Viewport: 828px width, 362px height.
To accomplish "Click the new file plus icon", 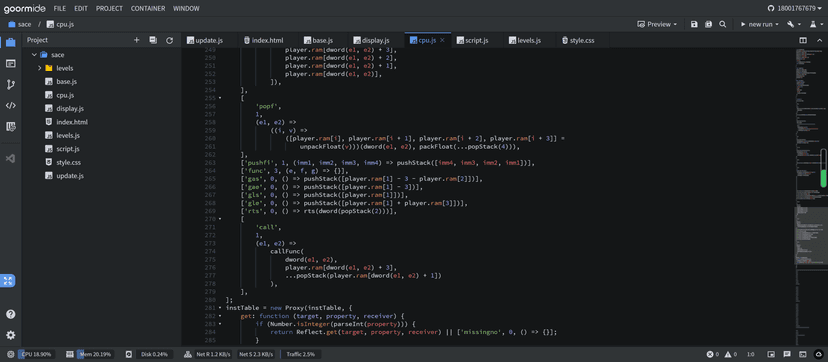I will pos(136,40).
